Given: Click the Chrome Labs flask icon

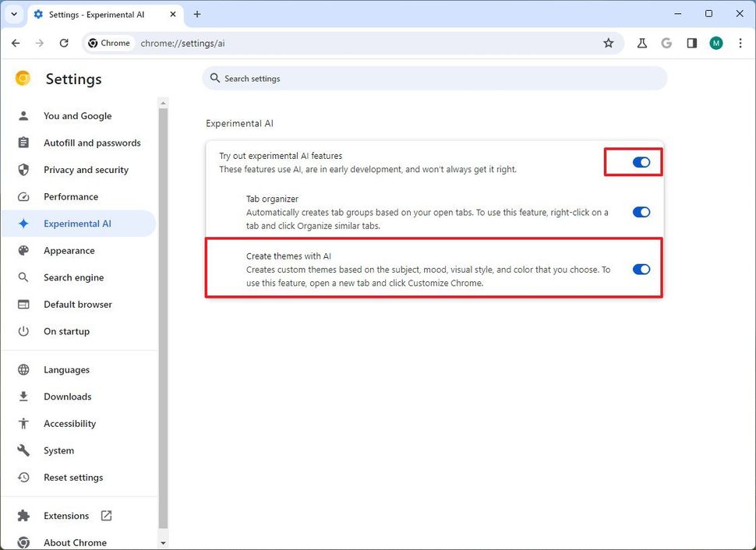Looking at the screenshot, I should point(641,43).
